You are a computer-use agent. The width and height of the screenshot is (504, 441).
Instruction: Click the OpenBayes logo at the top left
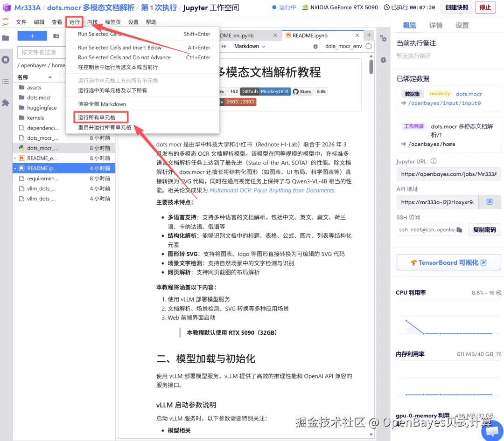coord(7,7)
